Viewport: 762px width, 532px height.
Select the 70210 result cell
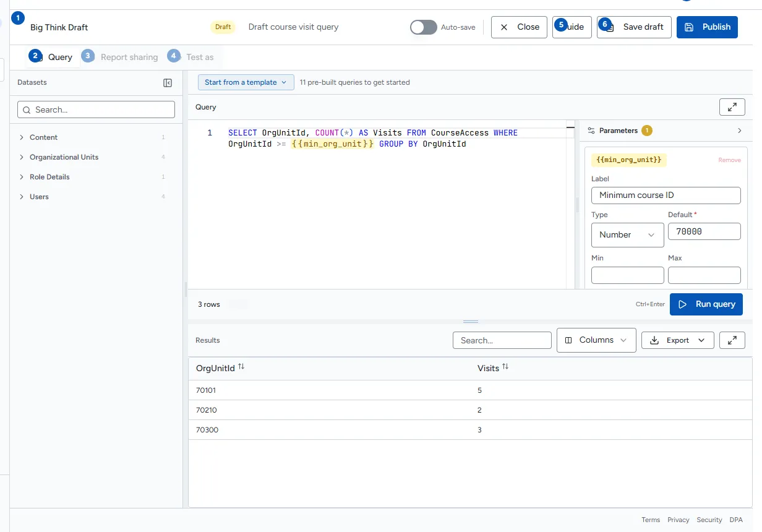[206, 410]
